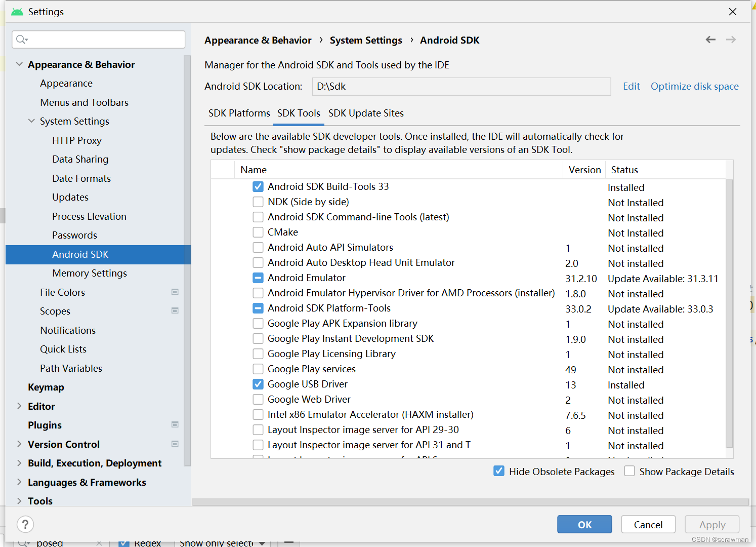Viewport: 756px width, 547px height.
Task: Click the Status column header
Action: click(x=665, y=170)
